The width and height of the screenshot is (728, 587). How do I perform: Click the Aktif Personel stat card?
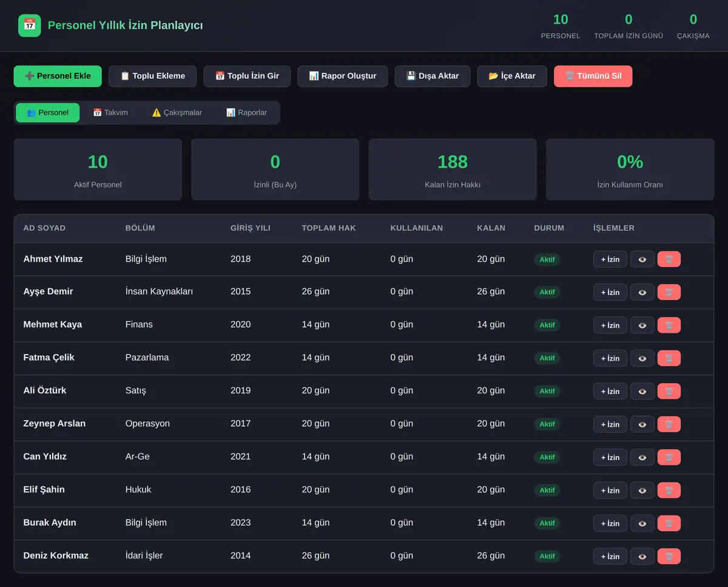(98, 169)
